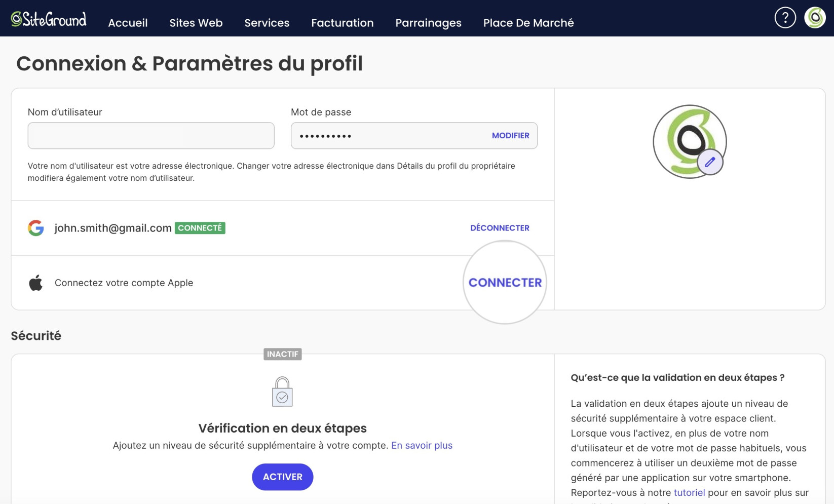The height and width of the screenshot is (504, 834).
Task: Click MODIFIER to change password
Action: 510,136
